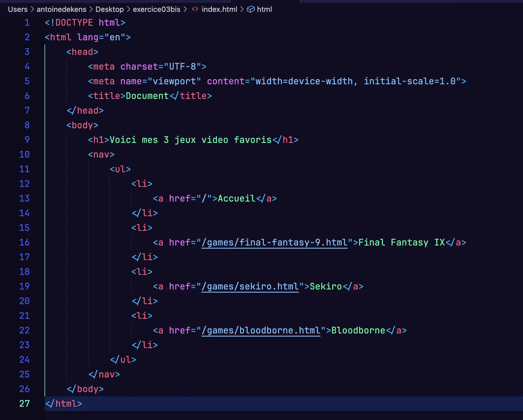Place cursor in the Document title text

click(147, 96)
